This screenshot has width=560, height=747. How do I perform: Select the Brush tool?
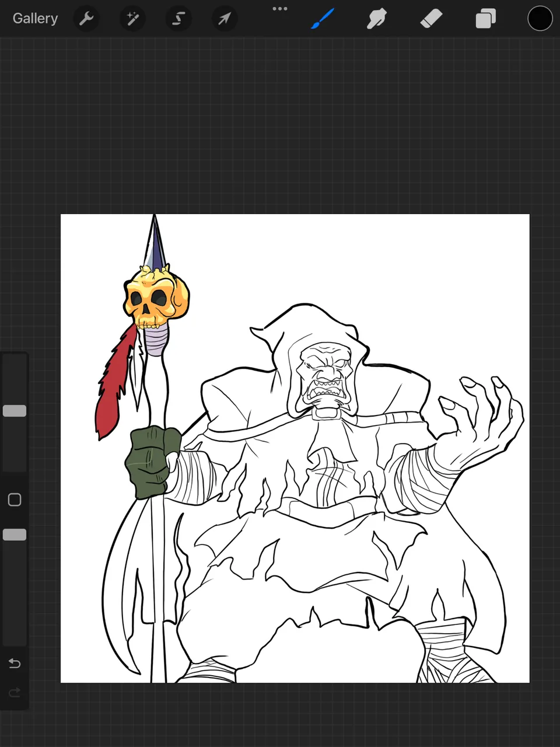pos(322,19)
